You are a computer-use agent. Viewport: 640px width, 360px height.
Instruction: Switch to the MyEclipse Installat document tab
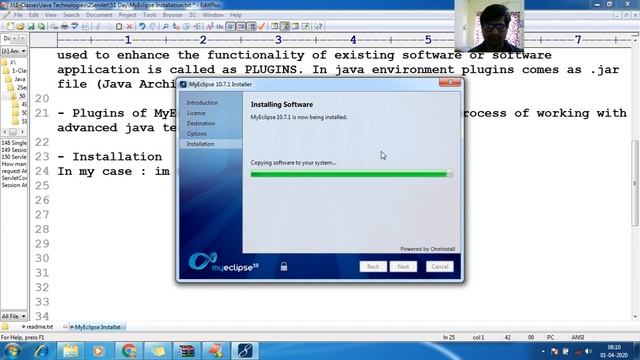coord(97,327)
